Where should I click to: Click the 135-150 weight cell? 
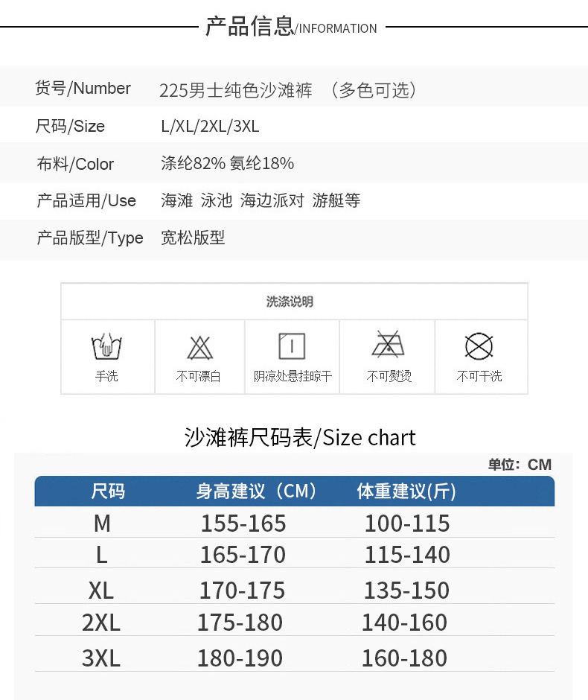click(406, 591)
